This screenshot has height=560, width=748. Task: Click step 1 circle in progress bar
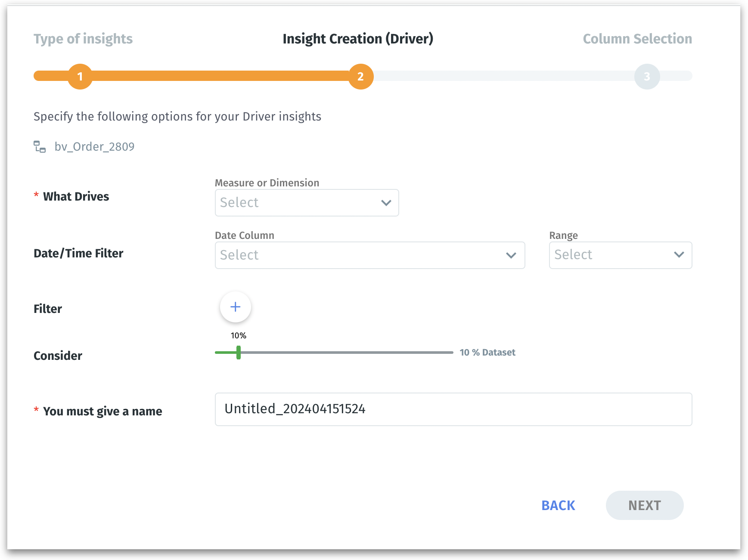(80, 77)
